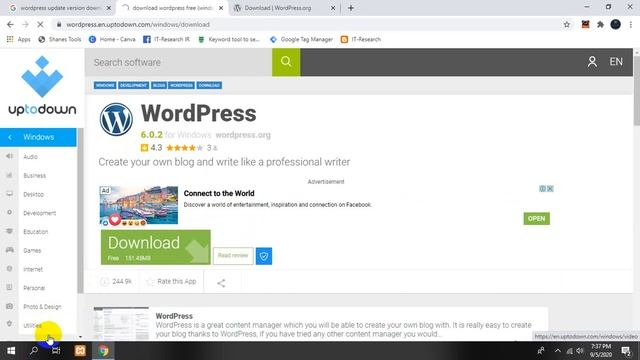Open the Windows Start menu

tap(11, 351)
